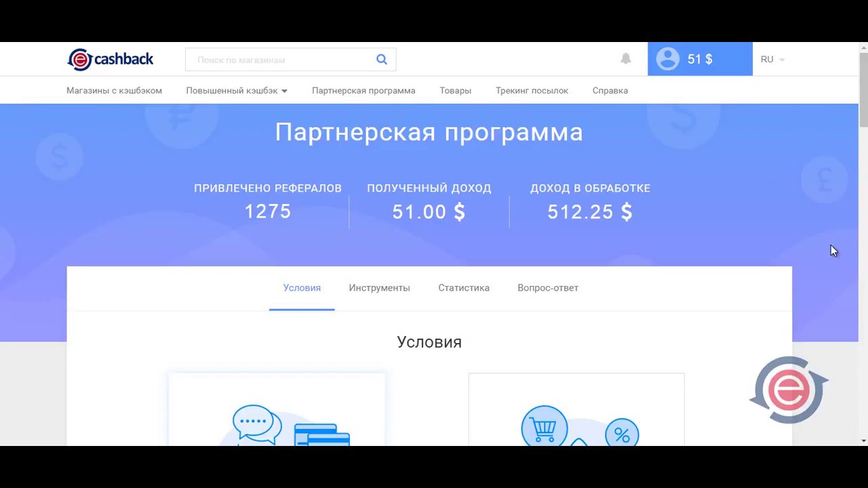Click the shopping cart illustration icon
This screenshot has height=488, width=868.
[544, 427]
